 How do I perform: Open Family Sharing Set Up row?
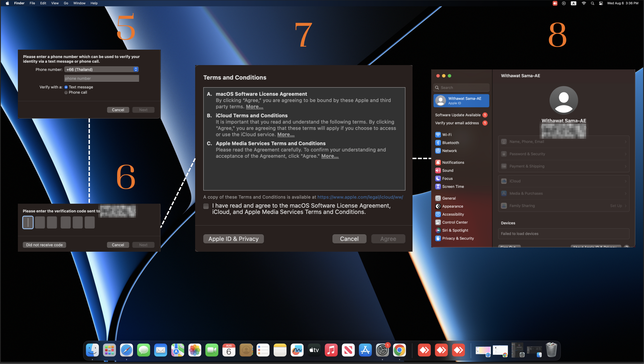pos(563,206)
